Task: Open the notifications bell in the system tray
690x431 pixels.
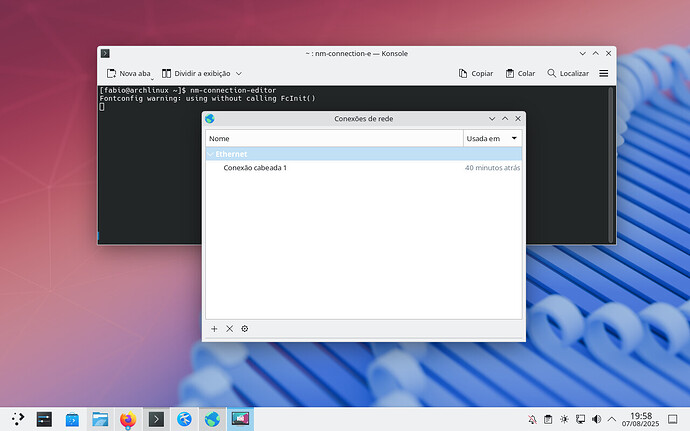Action: pos(533,419)
